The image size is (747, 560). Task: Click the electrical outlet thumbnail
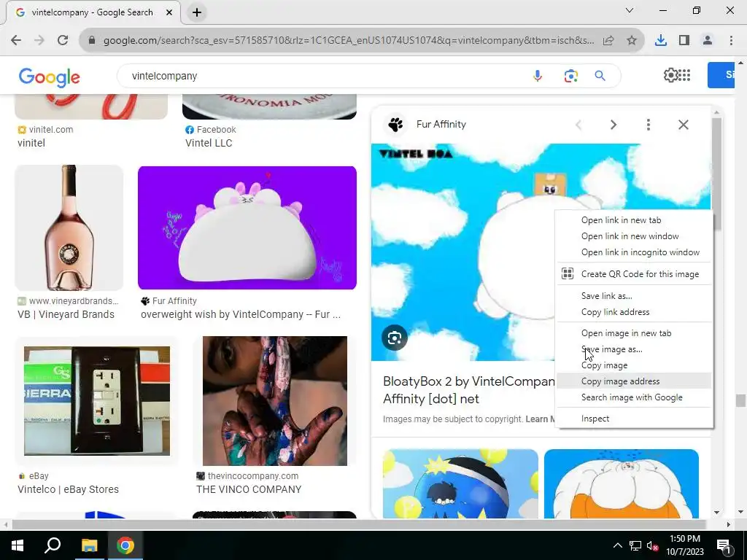point(97,401)
